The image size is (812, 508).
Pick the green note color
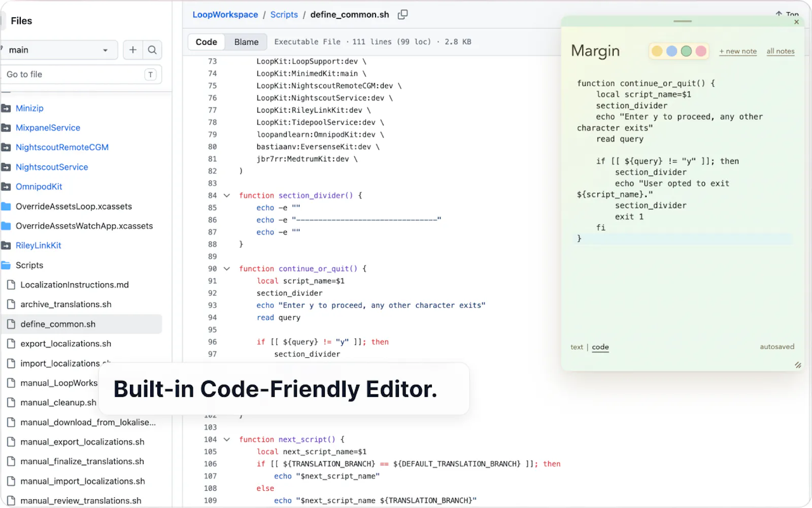(x=686, y=51)
